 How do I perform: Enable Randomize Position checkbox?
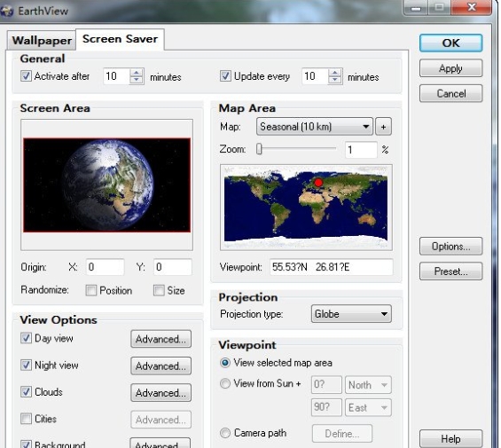pyautogui.click(x=91, y=290)
